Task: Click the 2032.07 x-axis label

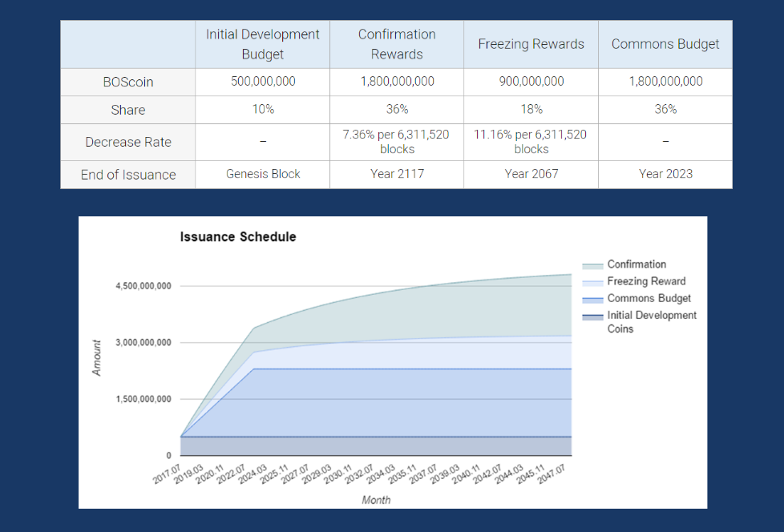Action: [x=358, y=474]
